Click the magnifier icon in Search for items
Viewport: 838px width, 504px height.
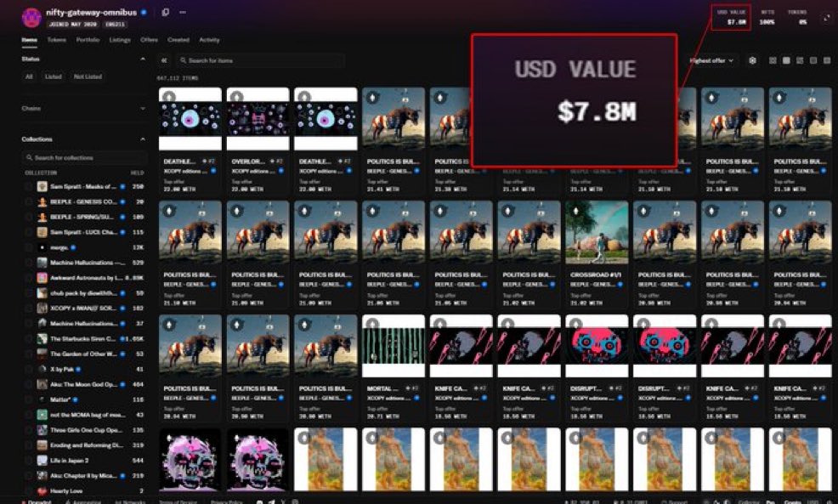(184, 60)
